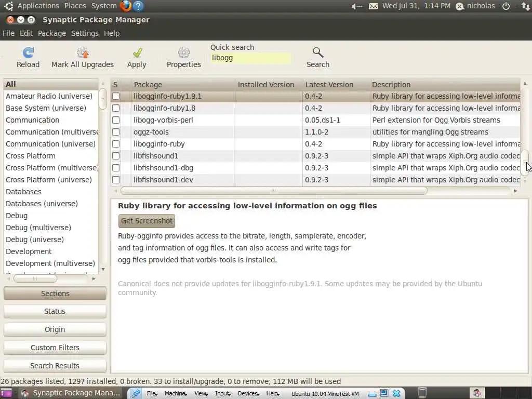
Task: Mark checkbox for libogginfo-ruby1.9.1
Action: (x=116, y=96)
